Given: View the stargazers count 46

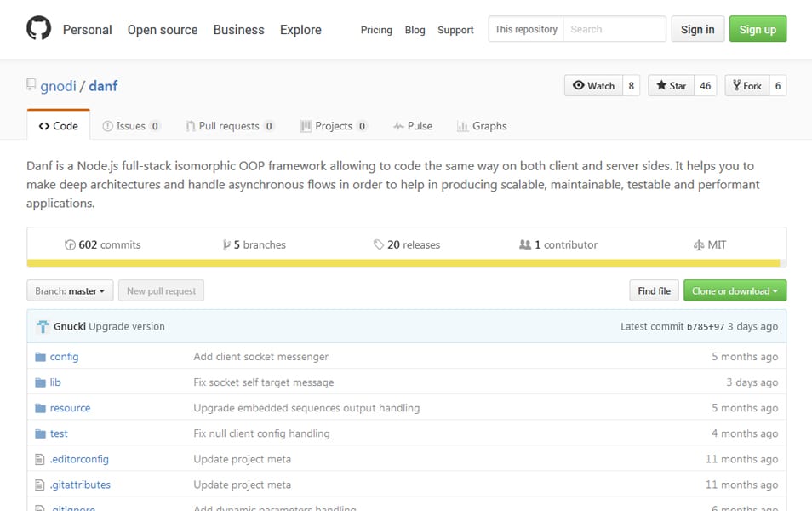Looking at the screenshot, I should pos(706,85).
